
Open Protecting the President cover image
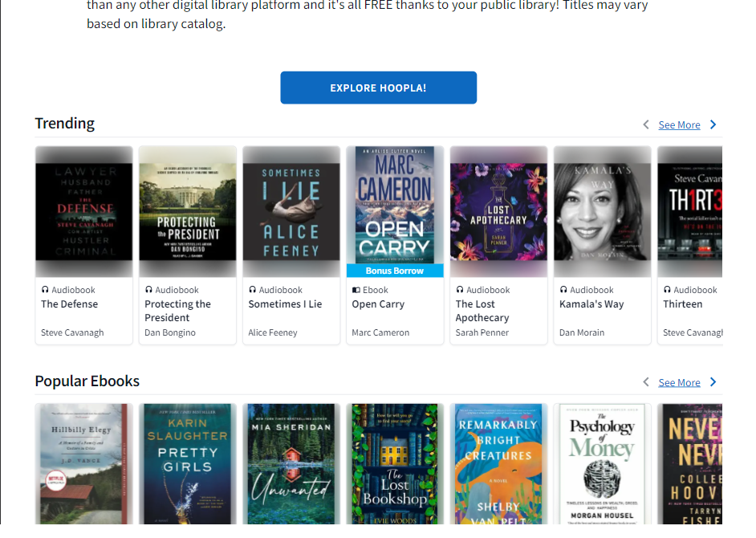click(188, 212)
